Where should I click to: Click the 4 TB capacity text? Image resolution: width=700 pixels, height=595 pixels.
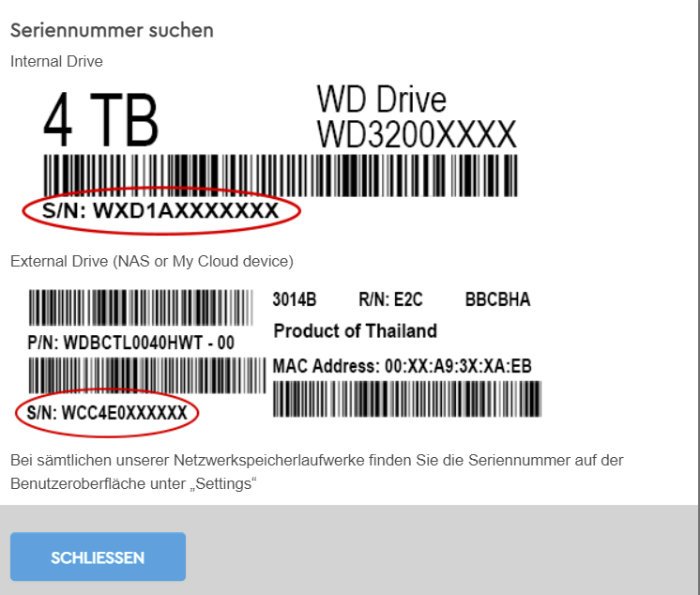tap(101, 119)
